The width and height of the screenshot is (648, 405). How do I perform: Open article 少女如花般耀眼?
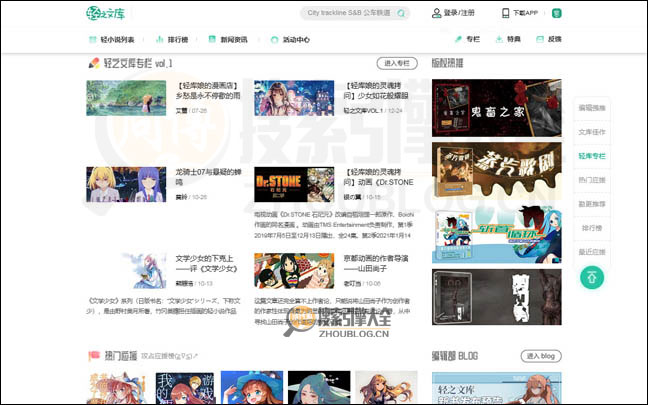[x=376, y=91]
